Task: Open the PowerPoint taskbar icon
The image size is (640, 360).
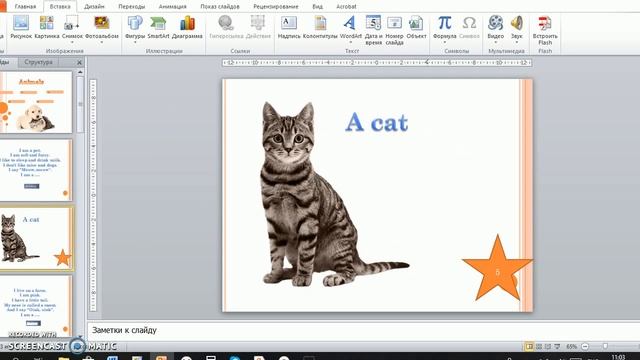Action: point(161,358)
